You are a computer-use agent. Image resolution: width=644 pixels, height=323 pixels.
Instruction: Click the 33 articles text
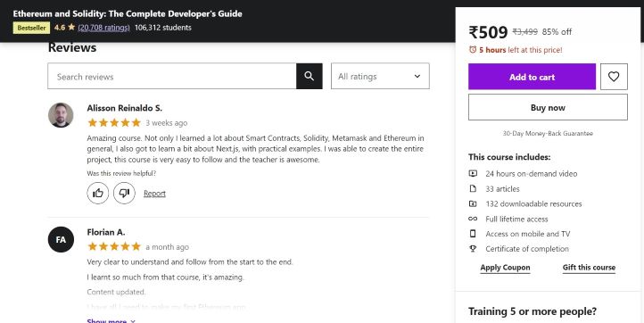(x=502, y=189)
